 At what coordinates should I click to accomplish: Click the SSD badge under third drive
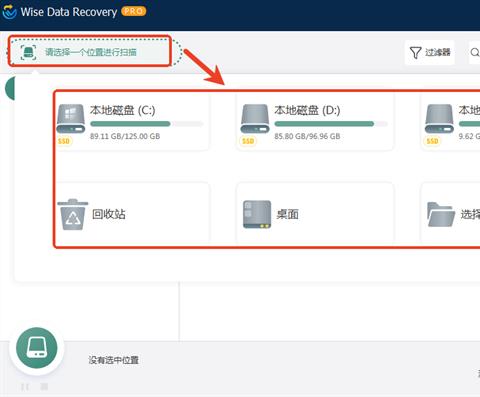pos(432,141)
